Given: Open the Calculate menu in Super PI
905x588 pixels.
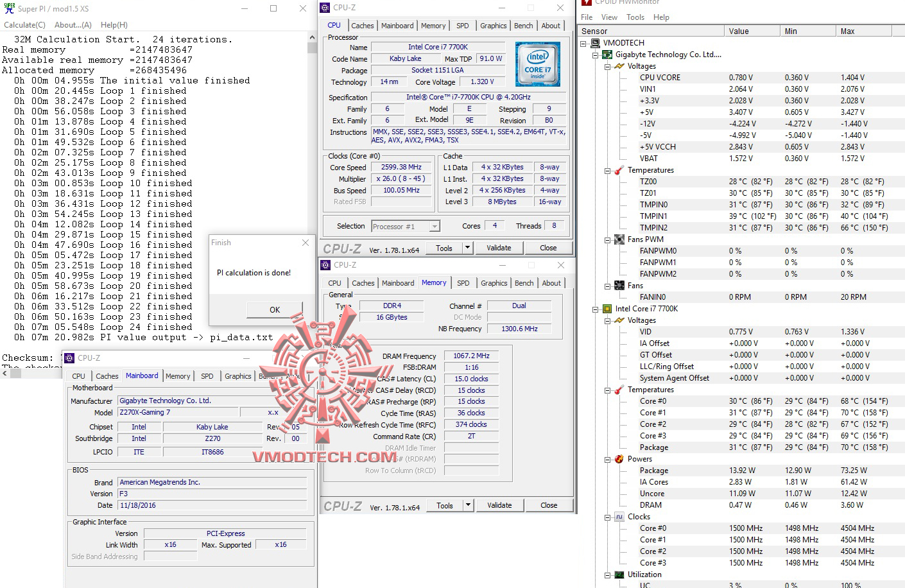Looking at the screenshot, I should pos(24,25).
